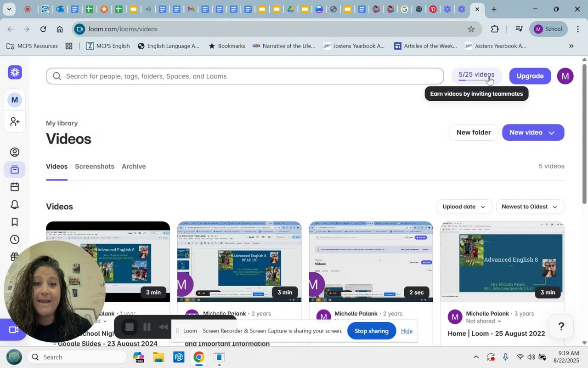Click the Windows taskbar Search box
Viewport: 588px width, 368px height.
(x=77, y=357)
